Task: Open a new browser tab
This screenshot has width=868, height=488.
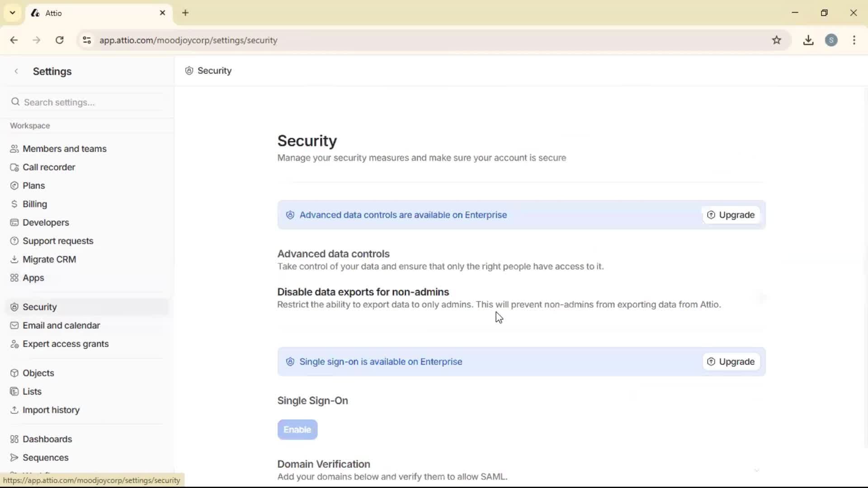Action: tap(185, 13)
